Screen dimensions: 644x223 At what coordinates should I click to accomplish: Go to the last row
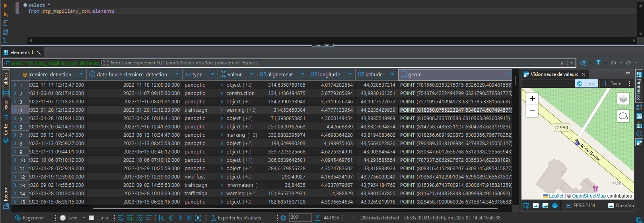[189, 218]
